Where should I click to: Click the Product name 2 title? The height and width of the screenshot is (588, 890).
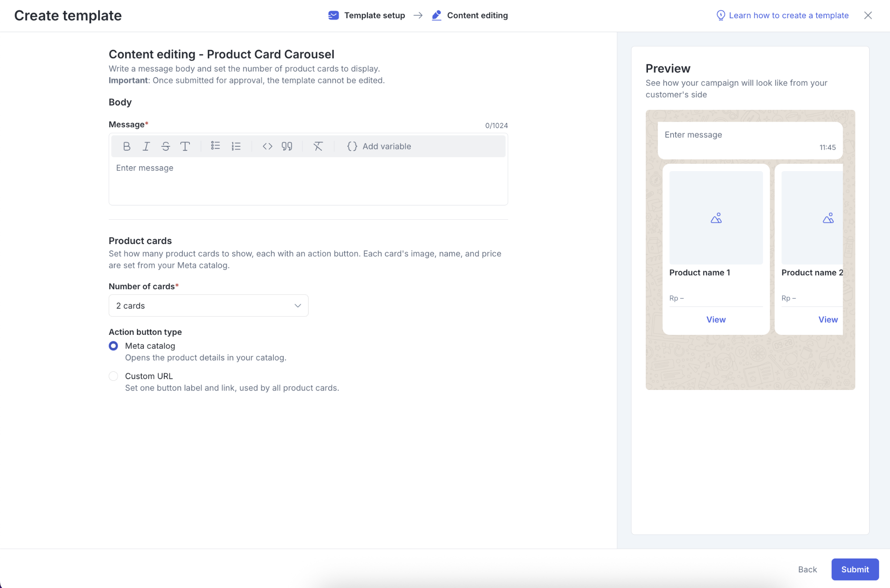pos(812,273)
